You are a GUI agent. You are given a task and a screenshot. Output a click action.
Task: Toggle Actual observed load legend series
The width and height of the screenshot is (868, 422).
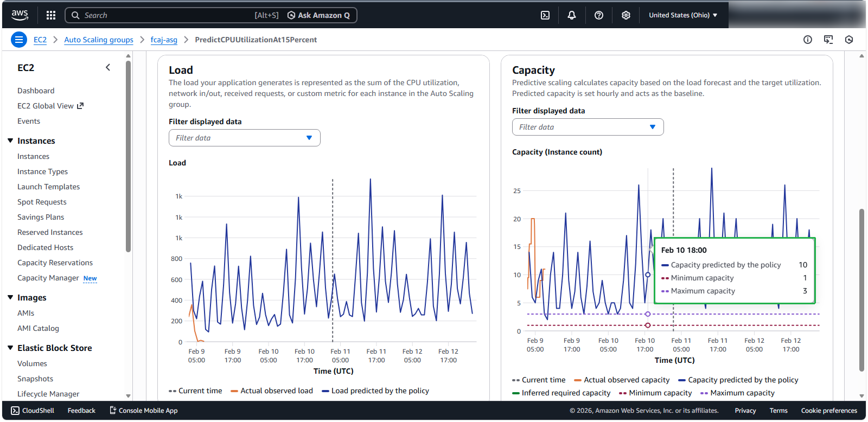272,391
